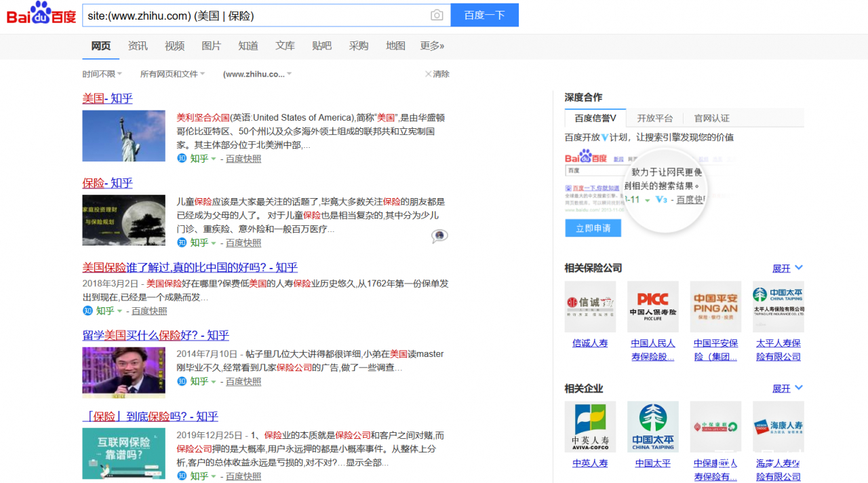The height and width of the screenshot is (483, 868).
Task: Click the camera icon in the search box
Action: (x=437, y=14)
